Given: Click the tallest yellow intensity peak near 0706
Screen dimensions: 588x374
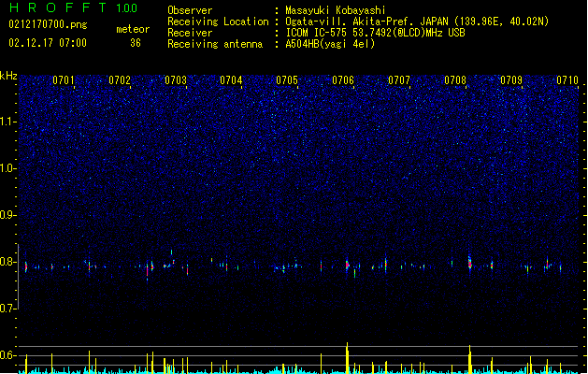Looking at the screenshot, I should pos(347,358).
